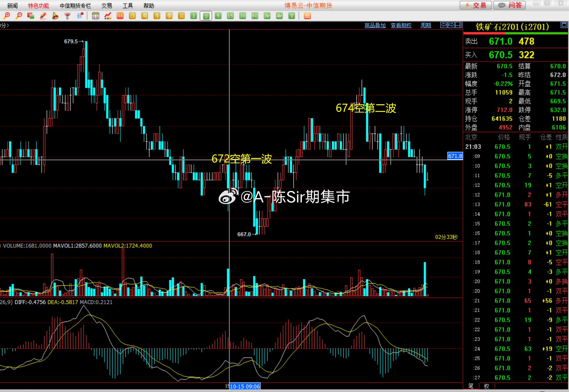Switch to the Tick chart period
The height and width of the screenshot is (392, 569).
tap(120, 16)
